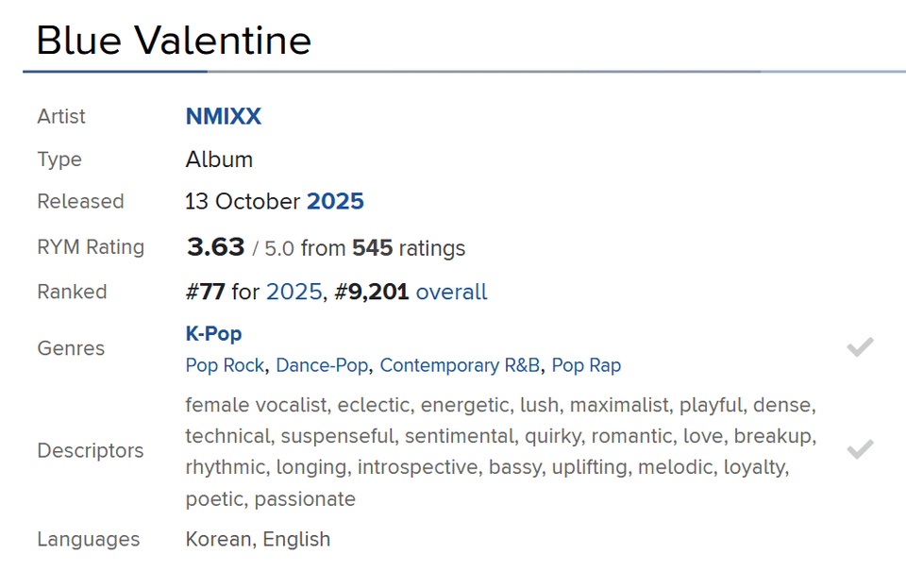Click the "female vocalist" descriptor text
This screenshot has width=906, height=588.
[x=256, y=406]
